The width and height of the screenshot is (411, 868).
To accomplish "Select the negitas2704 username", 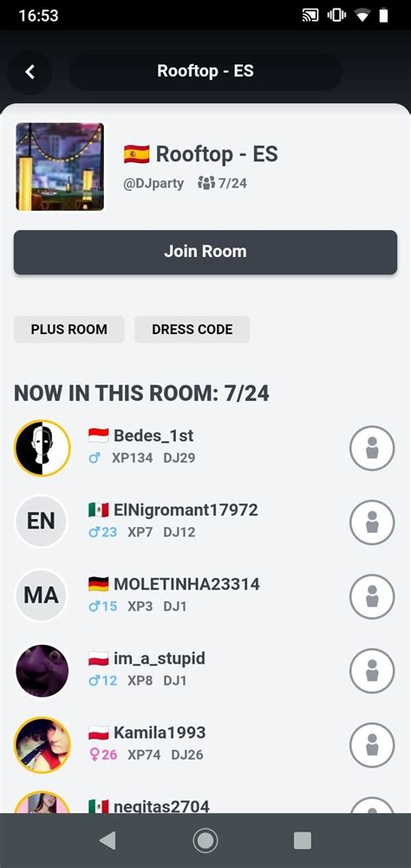I will 161,806.
